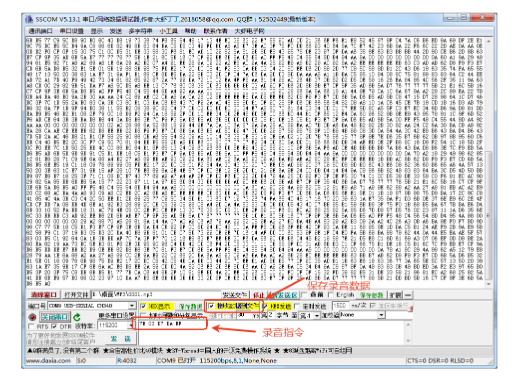This screenshot has height=376, width=513.
Task: Open the None checksum dropdown
Action: (x=381, y=315)
